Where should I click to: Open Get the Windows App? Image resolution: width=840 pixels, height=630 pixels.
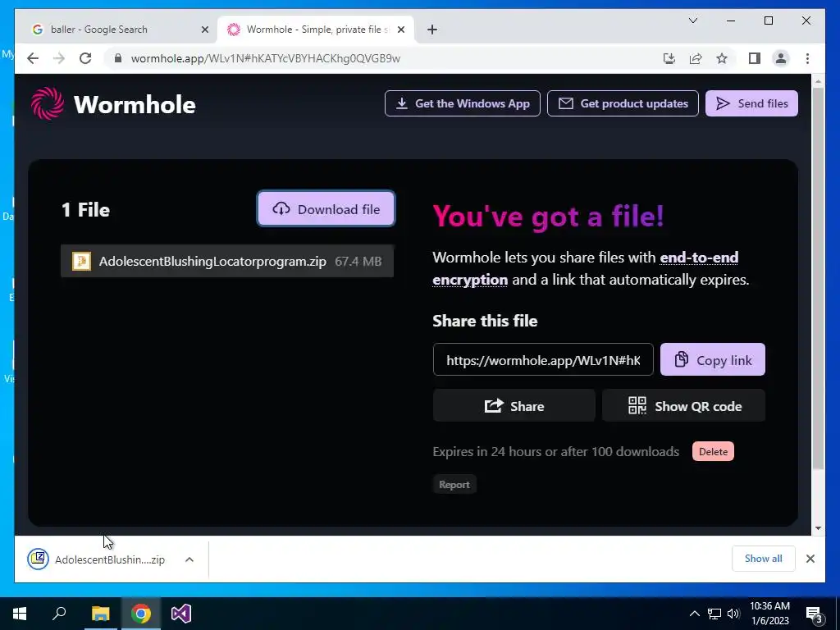463,103
